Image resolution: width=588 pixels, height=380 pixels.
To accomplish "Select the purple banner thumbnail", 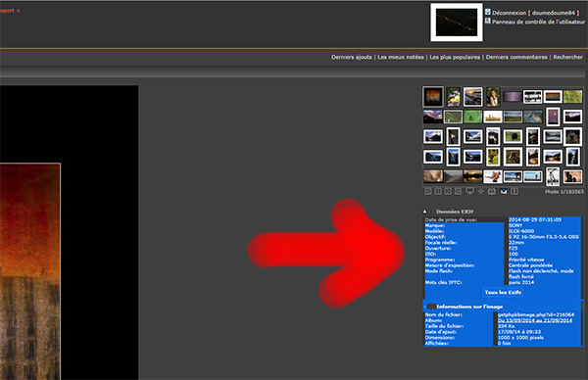I will tap(513, 97).
